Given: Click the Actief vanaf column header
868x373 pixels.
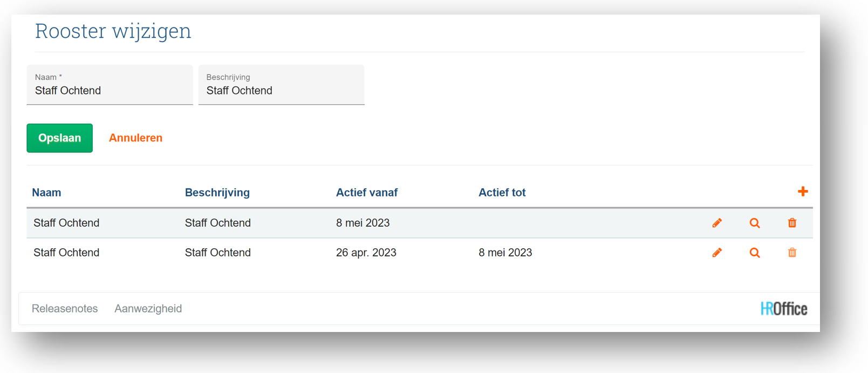Looking at the screenshot, I should (367, 193).
